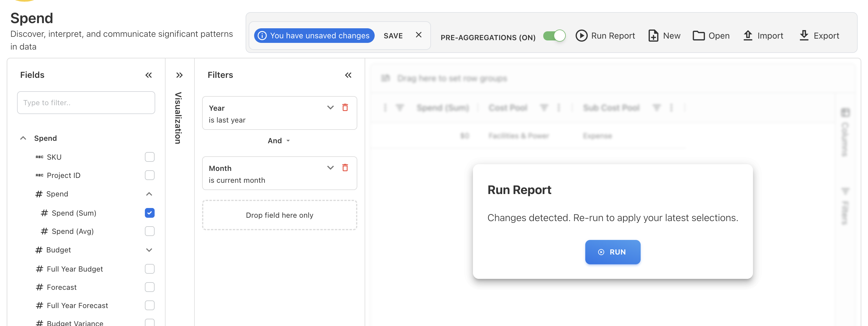This screenshot has width=868, height=326.
Task: Create a New report
Action: [x=664, y=36]
